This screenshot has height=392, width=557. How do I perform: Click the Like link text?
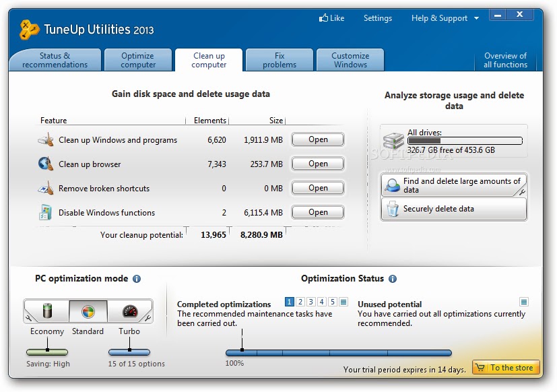coord(337,18)
